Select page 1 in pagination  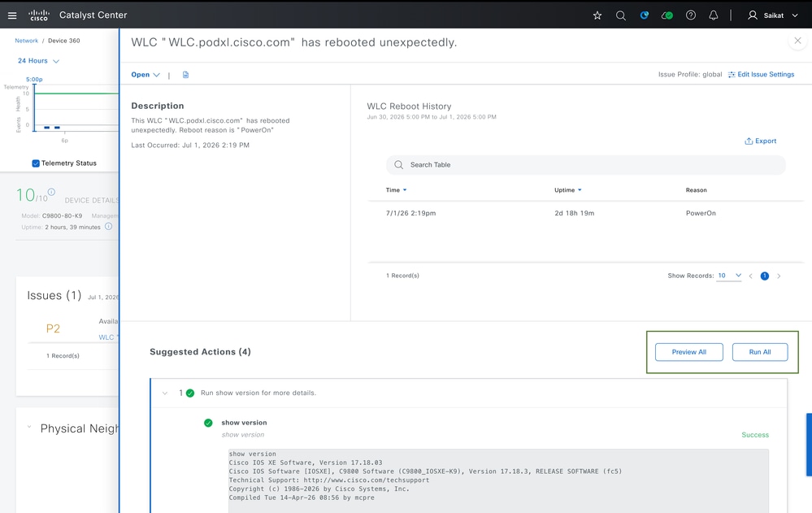tap(764, 276)
